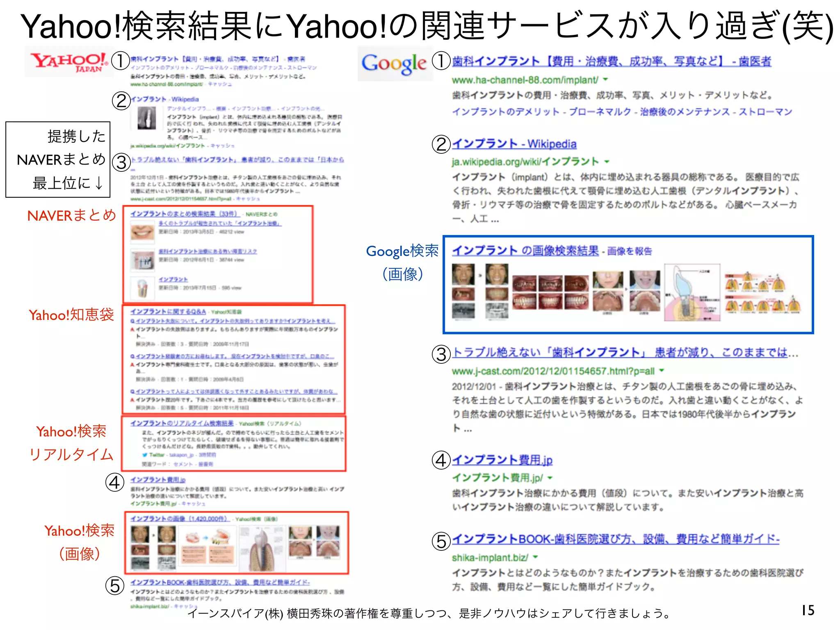Open Yahoo result インプラント費用.jp
The width and height of the screenshot is (840, 630).
click(x=158, y=479)
